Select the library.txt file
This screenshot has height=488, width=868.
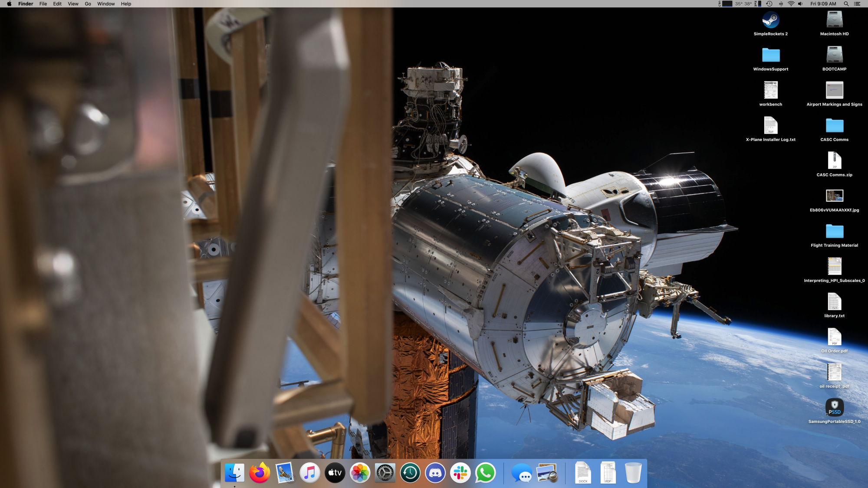pyautogui.click(x=835, y=301)
